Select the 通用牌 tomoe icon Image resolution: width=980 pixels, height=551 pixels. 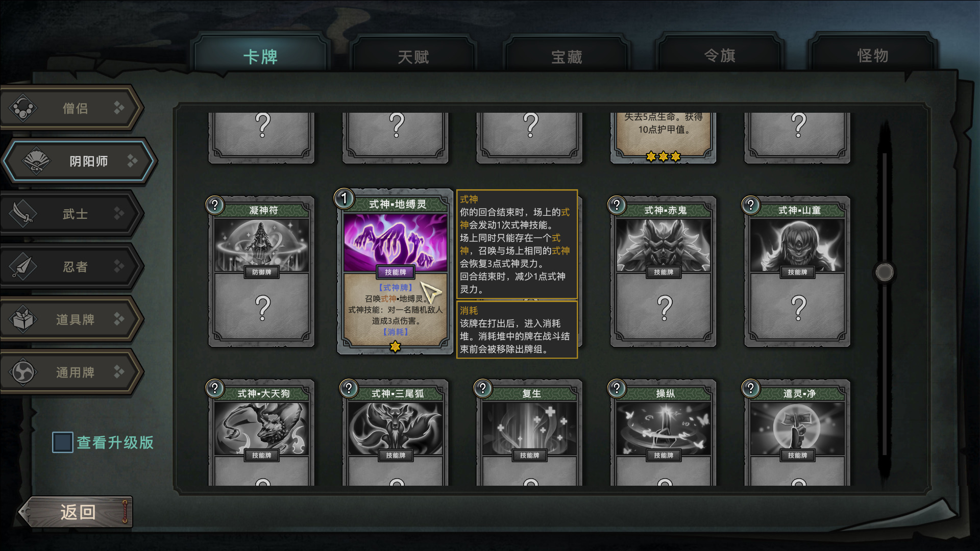(x=23, y=372)
